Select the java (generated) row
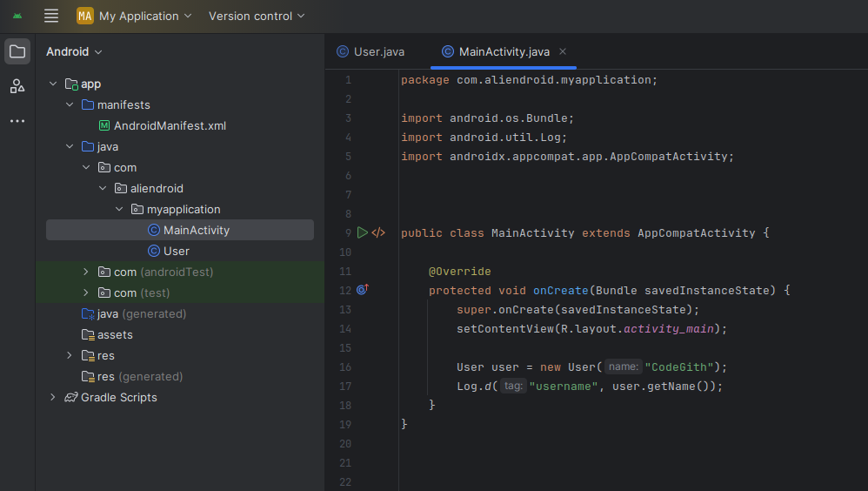Image resolution: width=868 pixels, height=491 pixels. point(180,314)
